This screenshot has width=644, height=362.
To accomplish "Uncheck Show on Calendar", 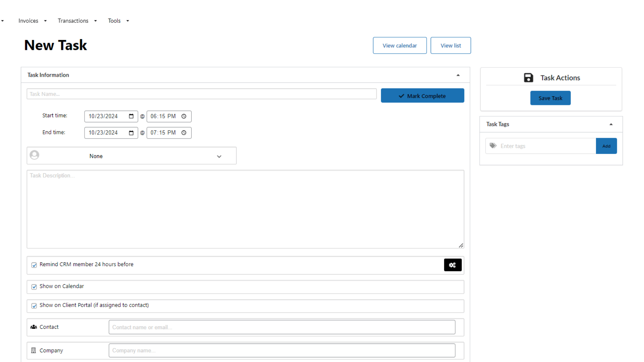I will click(34, 287).
